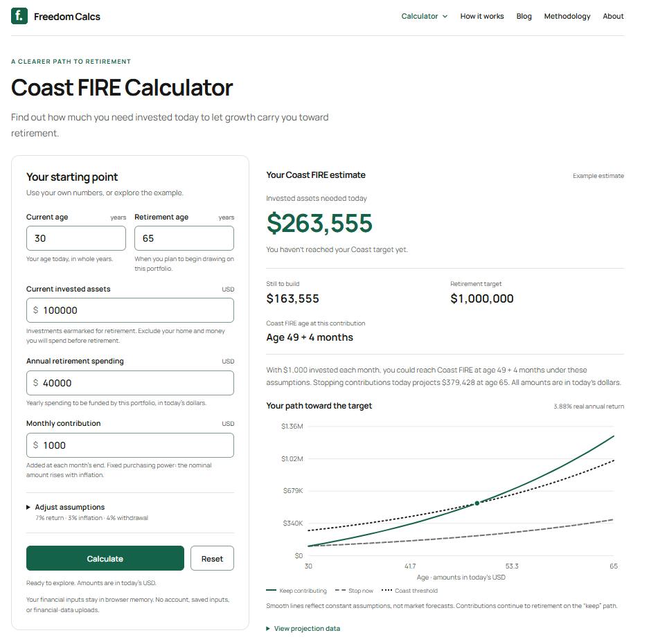Click the Monthly contribution field
The image size is (658, 644).
(130, 445)
